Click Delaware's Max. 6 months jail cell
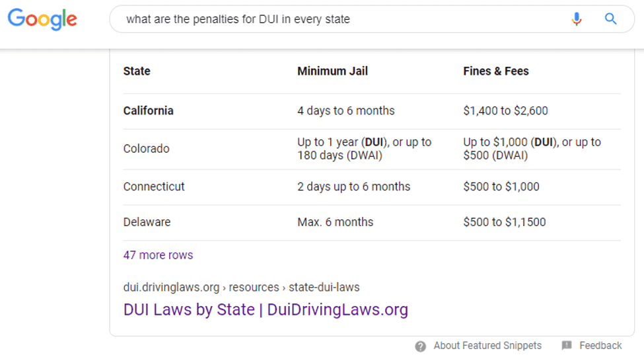Image resolution: width=644 pixels, height=363 pixels. [x=335, y=222]
